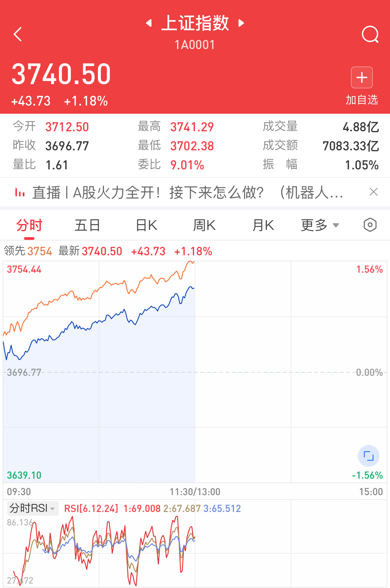390x588 pixels.
Task: Expand the 更多 dropdown
Action: 320,225
